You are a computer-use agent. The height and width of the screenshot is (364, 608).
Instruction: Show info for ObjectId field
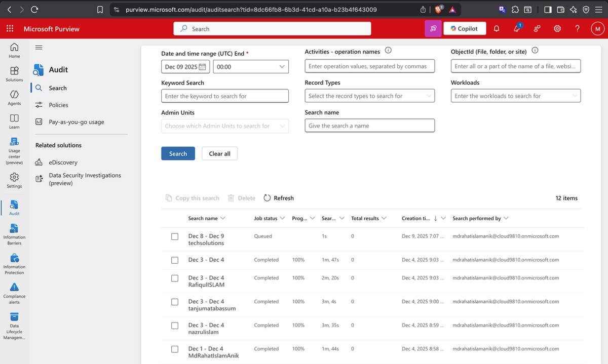(535, 51)
